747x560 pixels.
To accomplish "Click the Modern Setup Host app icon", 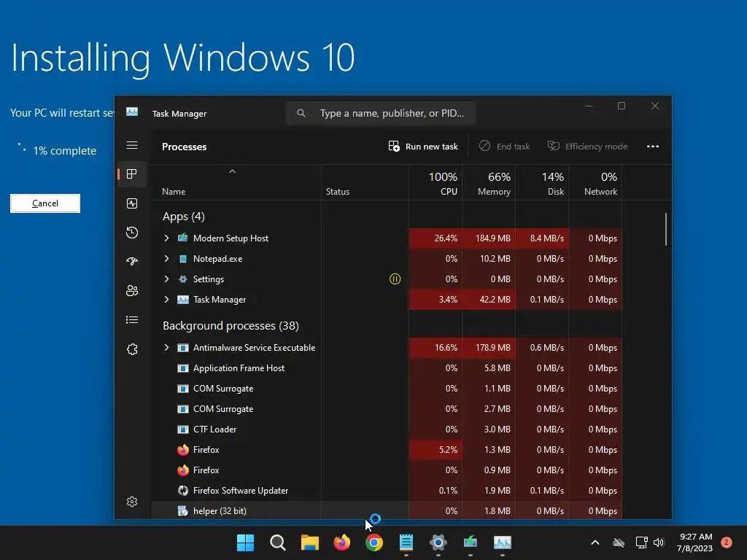I will pos(183,238).
